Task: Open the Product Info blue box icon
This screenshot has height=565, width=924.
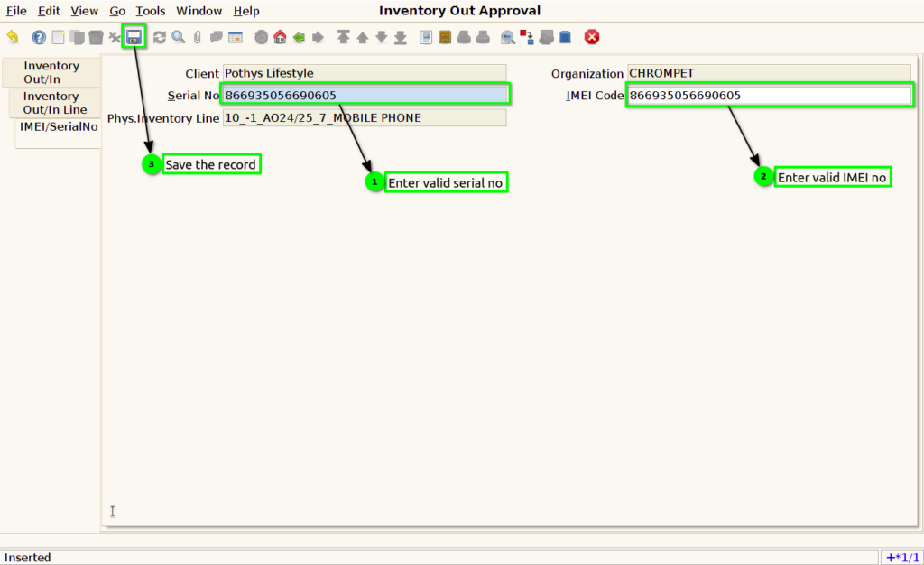Action: coord(565,37)
